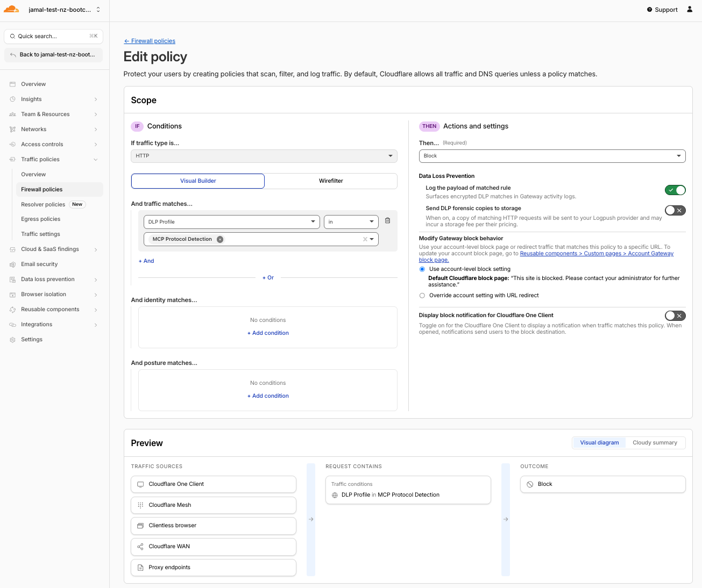This screenshot has height=588, width=702.
Task: Enable Send DLP forensic copies to storage
Action: [675, 211]
